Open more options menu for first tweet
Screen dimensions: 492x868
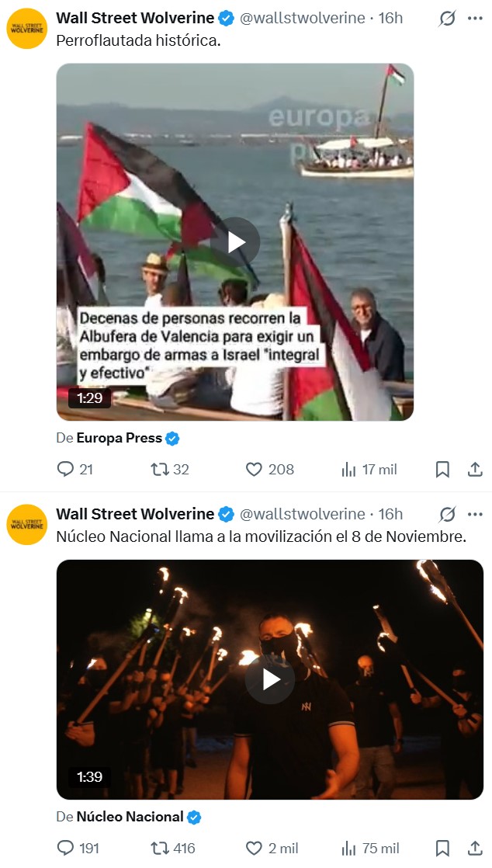(476, 19)
